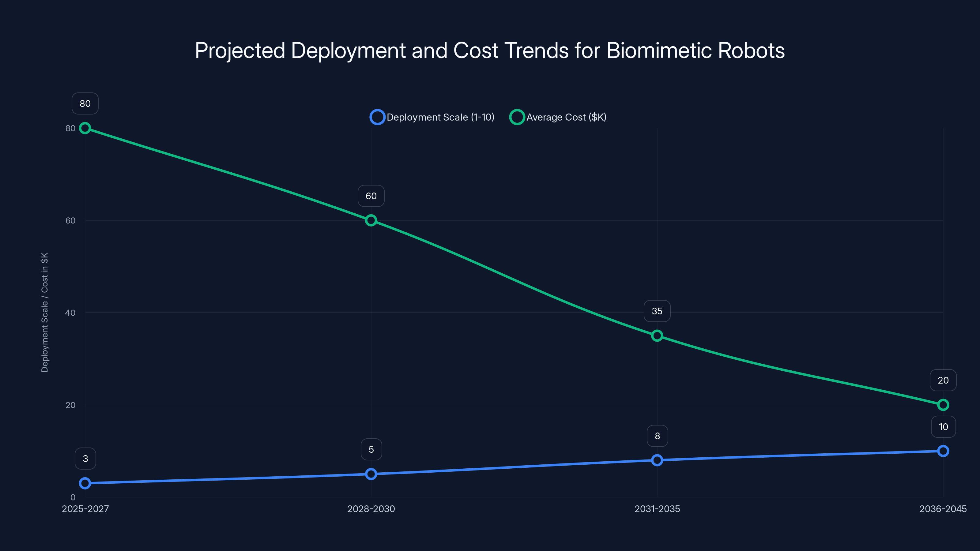Select the 2036-2045 axis label

943,509
